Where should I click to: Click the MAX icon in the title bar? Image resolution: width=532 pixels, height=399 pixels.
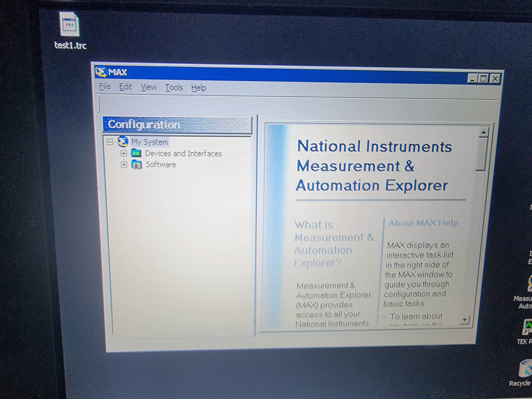click(x=101, y=72)
